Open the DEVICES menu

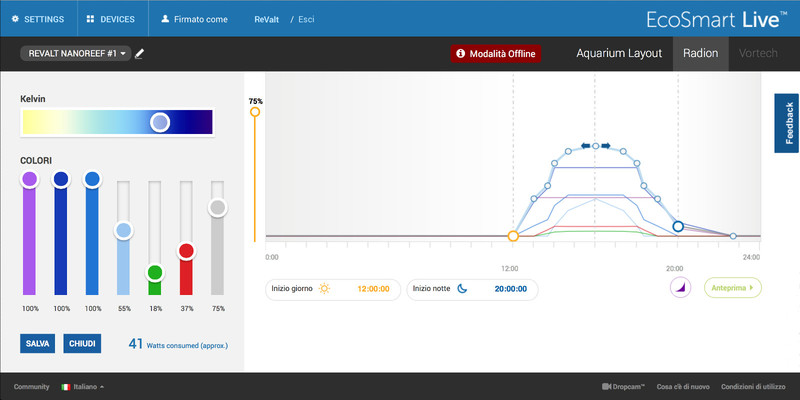[x=113, y=19]
